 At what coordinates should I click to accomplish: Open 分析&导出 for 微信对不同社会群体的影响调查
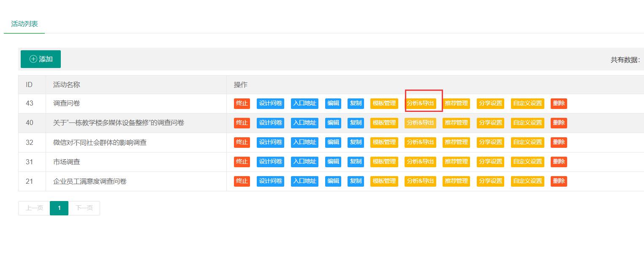pyautogui.click(x=420, y=142)
